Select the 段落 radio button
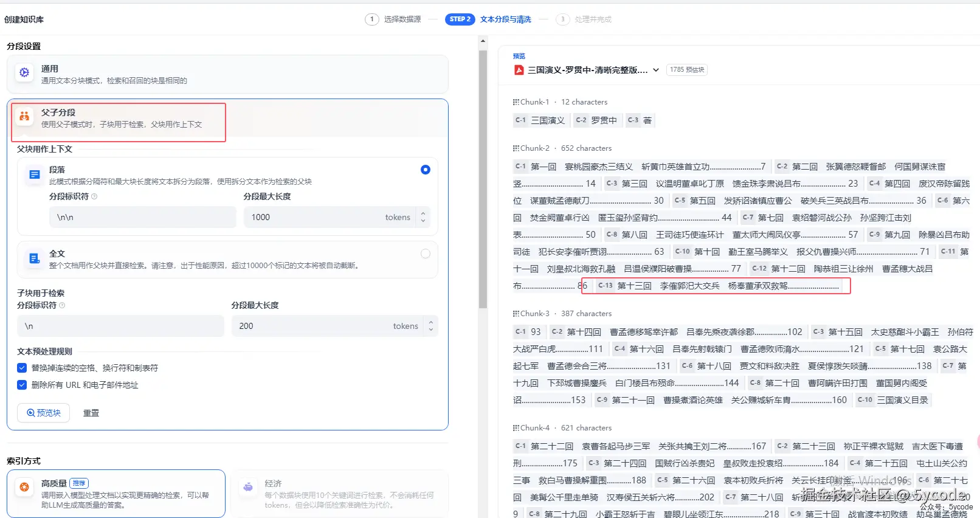The height and width of the screenshot is (518, 980). 426,170
